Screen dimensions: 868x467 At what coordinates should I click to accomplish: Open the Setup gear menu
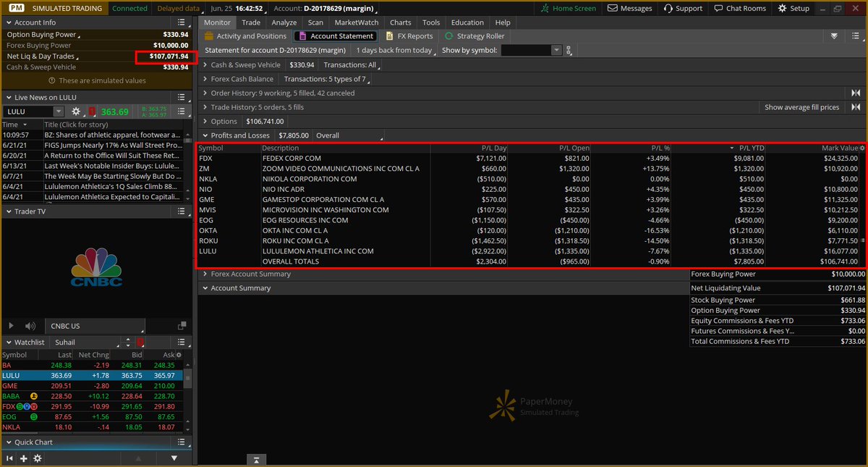tap(793, 8)
